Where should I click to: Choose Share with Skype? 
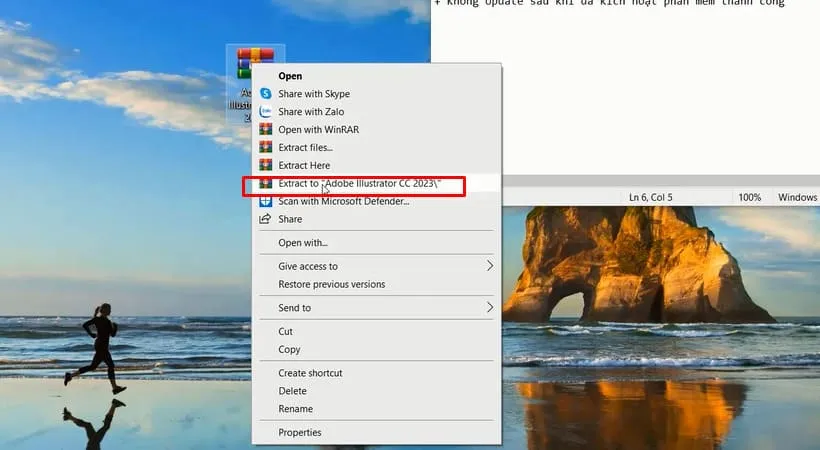377,94
